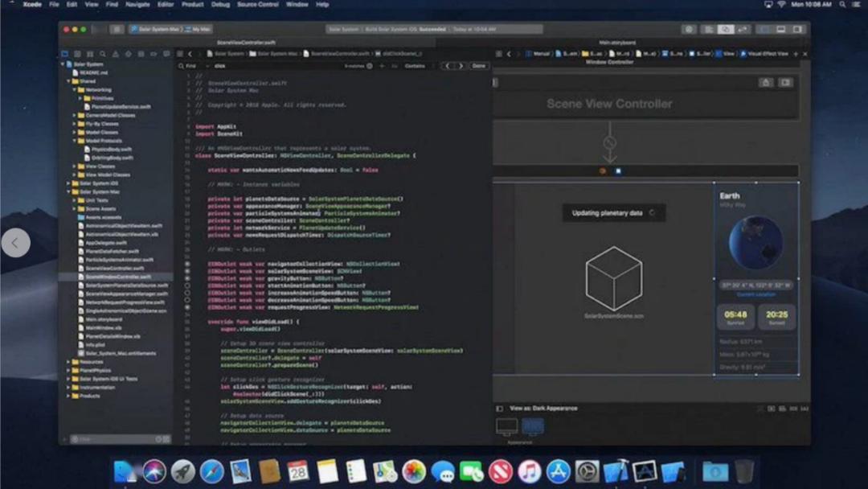The width and height of the screenshot is (868, 489).
Task: Switch to the version editor mode
Action: 742,29
